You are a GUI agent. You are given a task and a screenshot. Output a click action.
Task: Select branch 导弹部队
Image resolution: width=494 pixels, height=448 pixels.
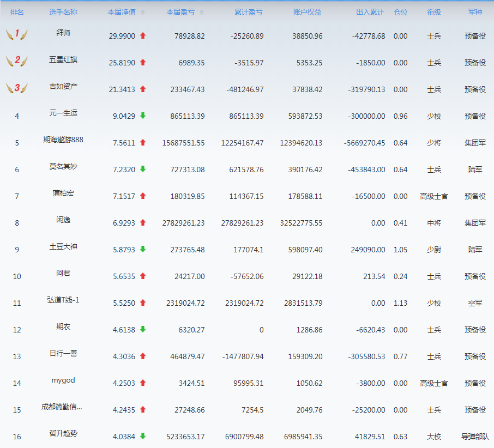click(475, 437)
